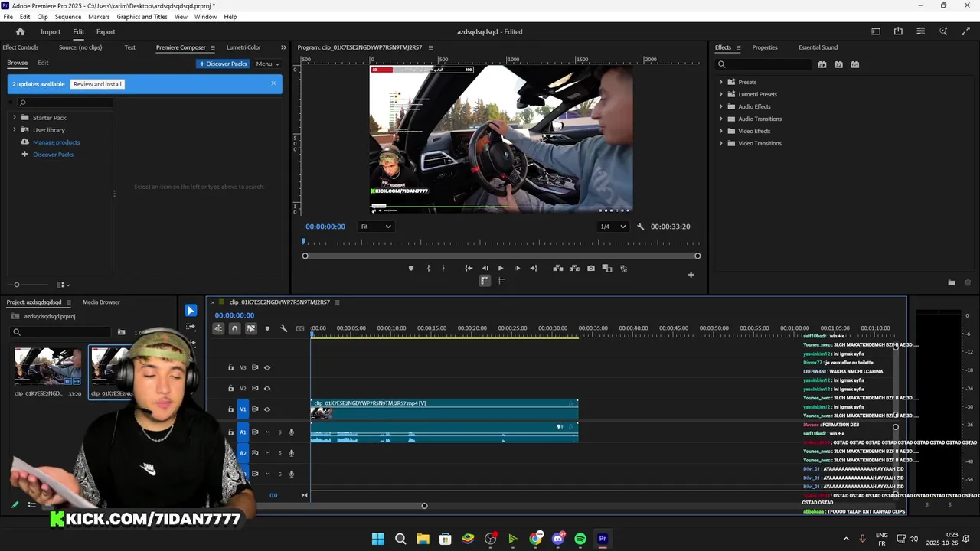Dismiss the updates available banner
Screen dimensions: 980x551
click(273, 83)
